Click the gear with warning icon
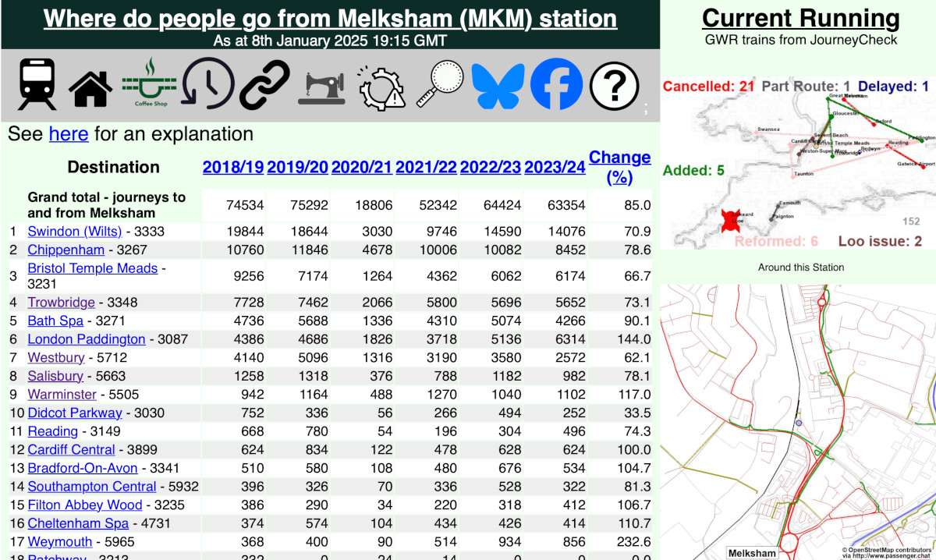The height and width of the screenshot is (560, 936). [x=381, y=86]
